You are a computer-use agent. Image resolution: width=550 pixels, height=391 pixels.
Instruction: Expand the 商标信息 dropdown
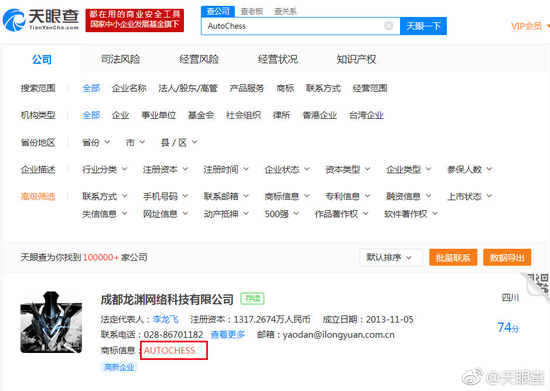[x=287, y=196]
